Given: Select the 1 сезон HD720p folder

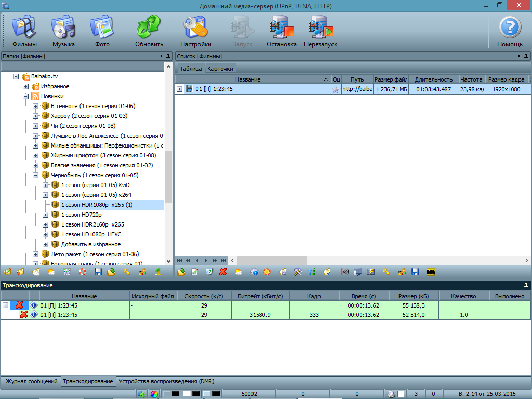Looking at the screenshot, I should coord(81,215).
